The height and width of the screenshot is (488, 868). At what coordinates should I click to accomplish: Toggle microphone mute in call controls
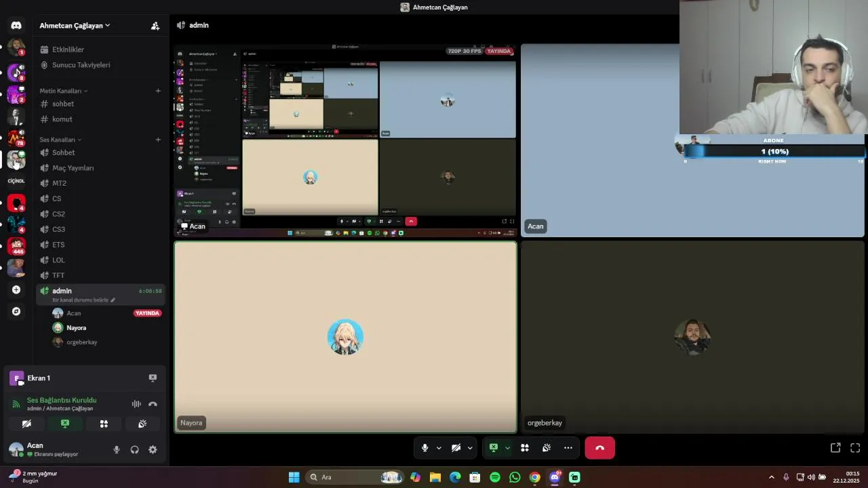click(x=425, y=447)
